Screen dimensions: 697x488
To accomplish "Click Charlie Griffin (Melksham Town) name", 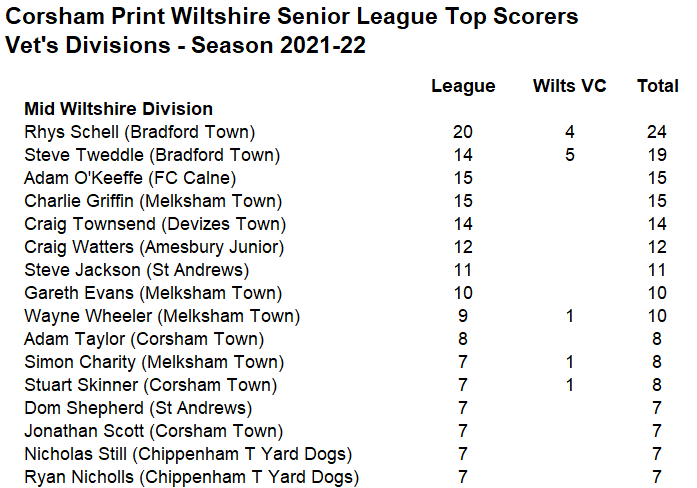I will [x=153, y=201].
